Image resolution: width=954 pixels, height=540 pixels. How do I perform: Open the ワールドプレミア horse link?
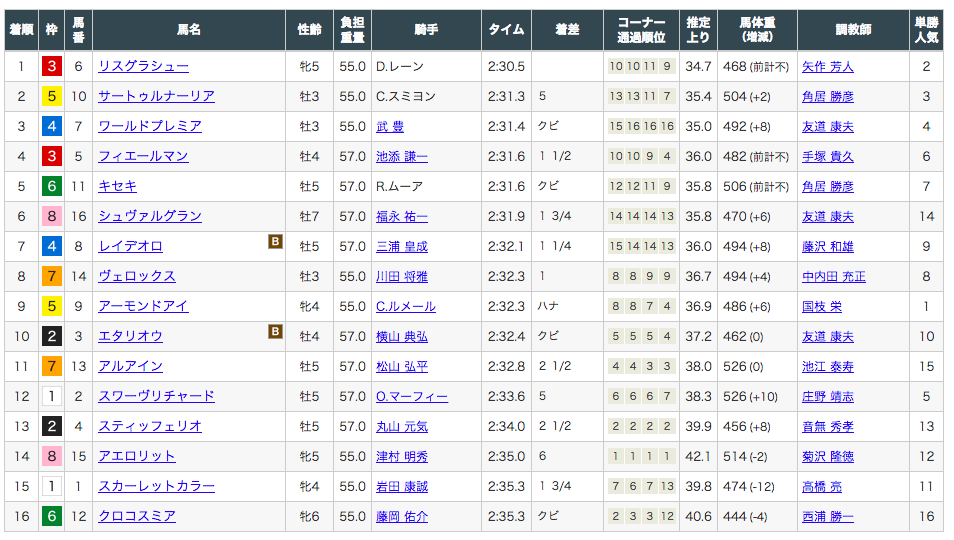point(150,126)
